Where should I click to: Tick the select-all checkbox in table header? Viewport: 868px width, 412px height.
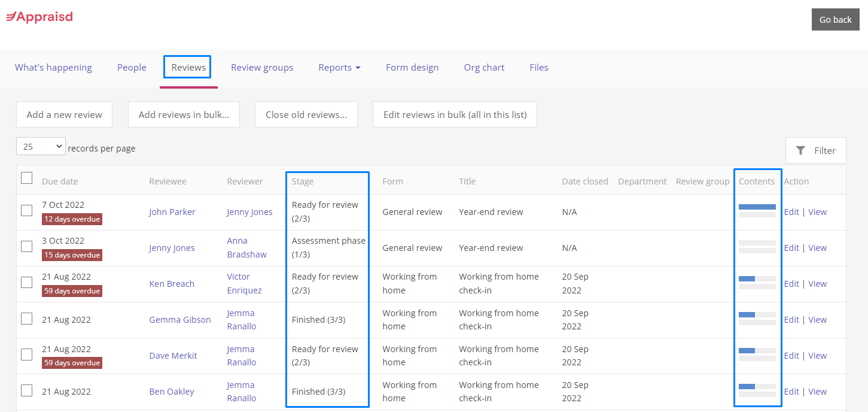[x=26, y=178]
